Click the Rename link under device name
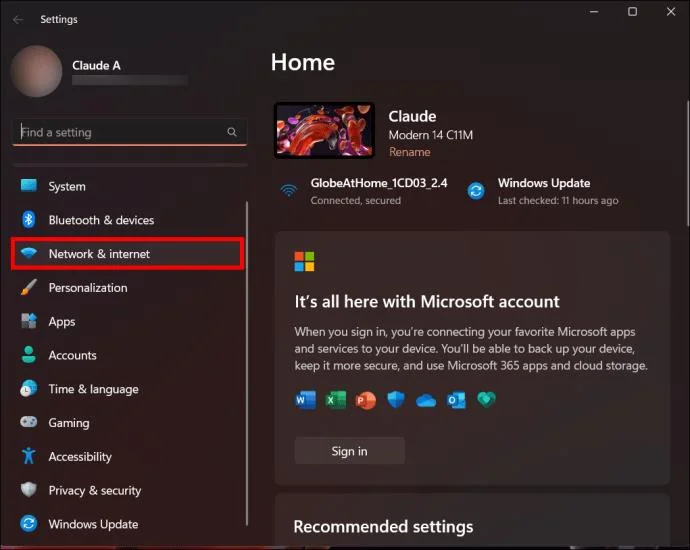Viewport: 690px width, 550px height. point(410,152)
